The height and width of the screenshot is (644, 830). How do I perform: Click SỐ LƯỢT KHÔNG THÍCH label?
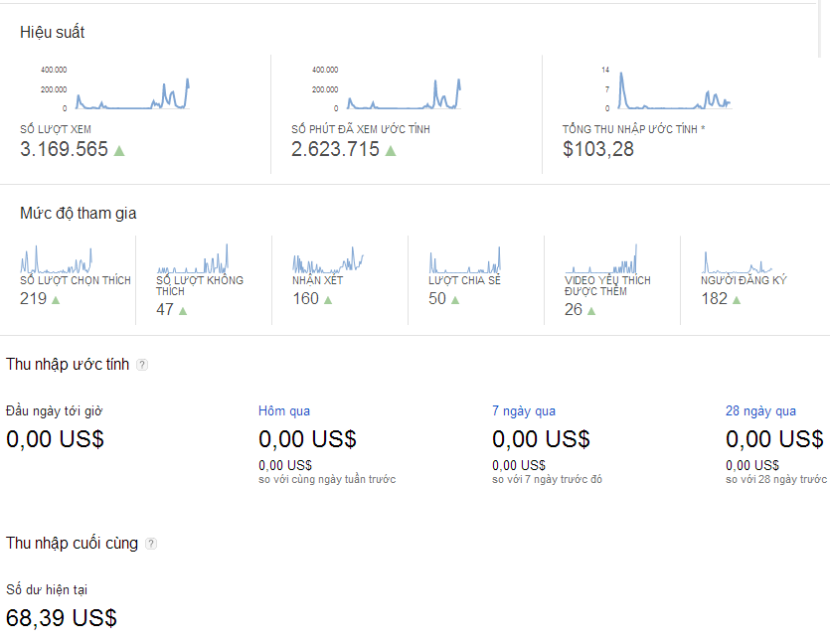(200, 286)
